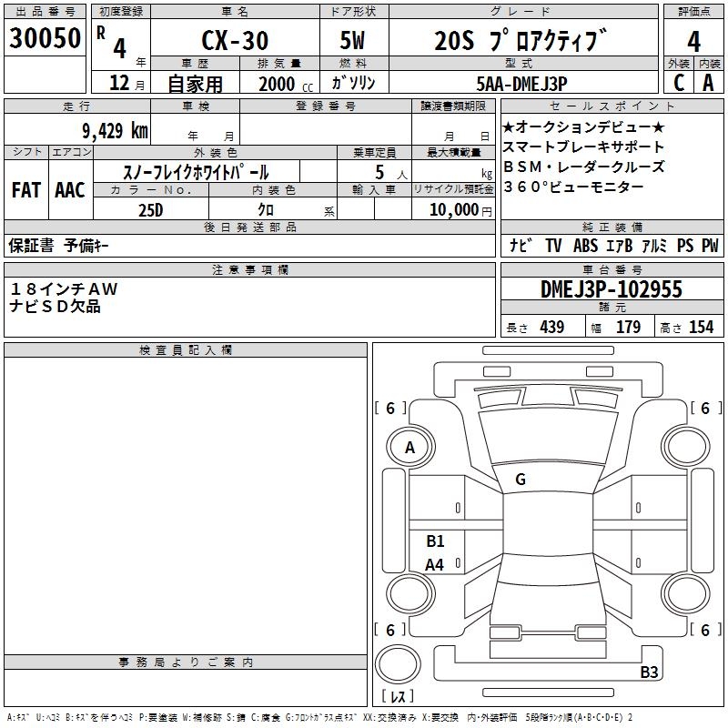
Task: Click the TV equipment label
Action: (553, 246)
